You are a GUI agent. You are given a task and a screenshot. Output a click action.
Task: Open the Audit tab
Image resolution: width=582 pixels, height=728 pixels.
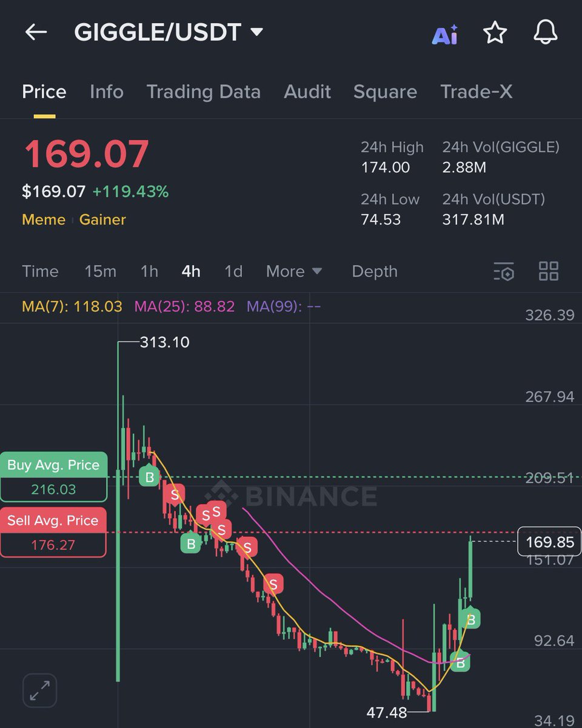[307, 92]
